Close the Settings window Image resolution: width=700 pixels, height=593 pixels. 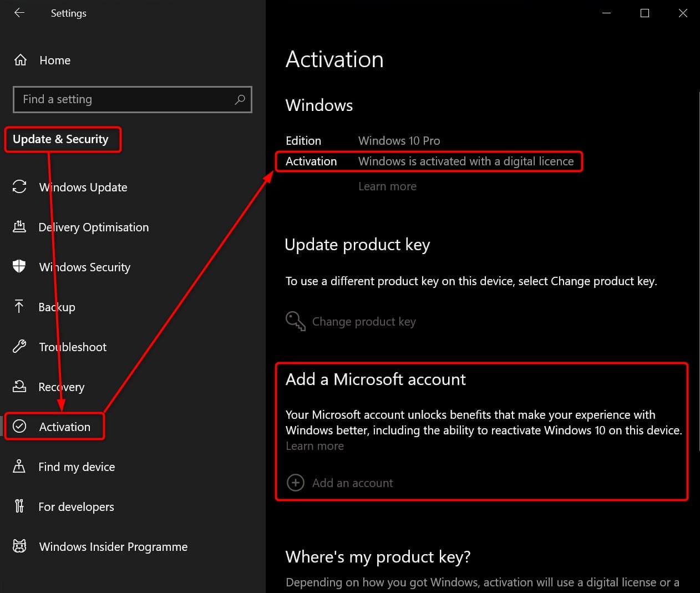point(683,13)
